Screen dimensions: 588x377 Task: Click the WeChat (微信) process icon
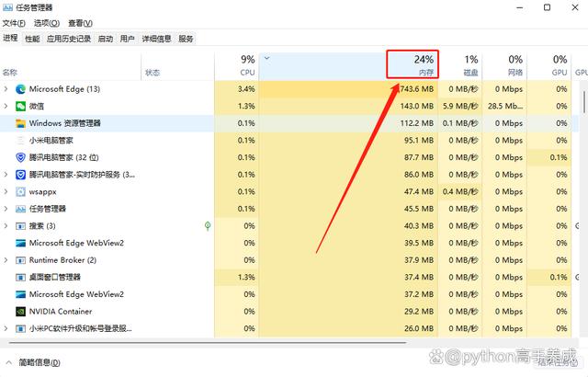(20, 106)
